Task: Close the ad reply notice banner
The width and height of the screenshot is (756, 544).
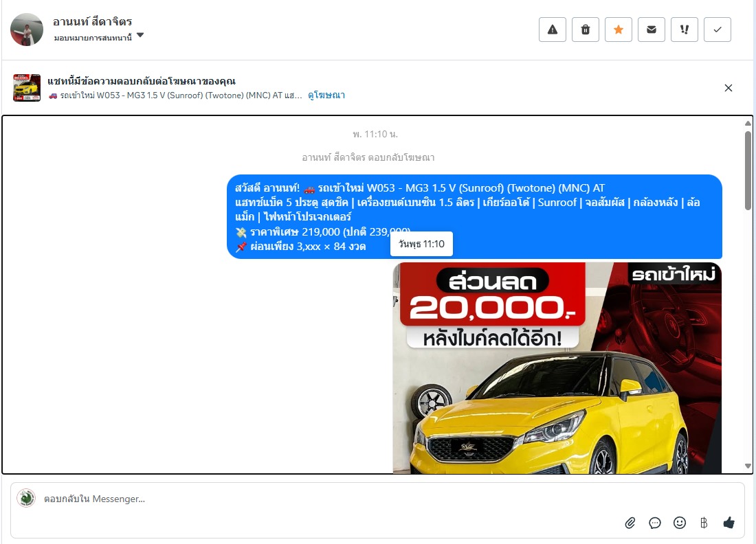Action: click(728, 88)
